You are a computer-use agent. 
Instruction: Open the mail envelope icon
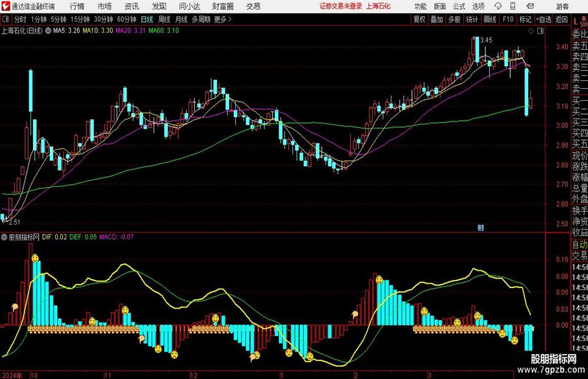tap(530, 6)
